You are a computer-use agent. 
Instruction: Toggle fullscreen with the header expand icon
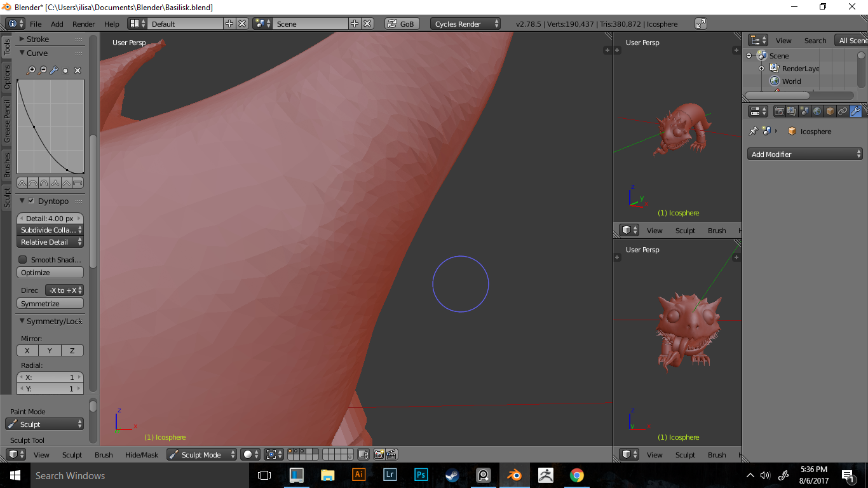click(x=701, y=24)
